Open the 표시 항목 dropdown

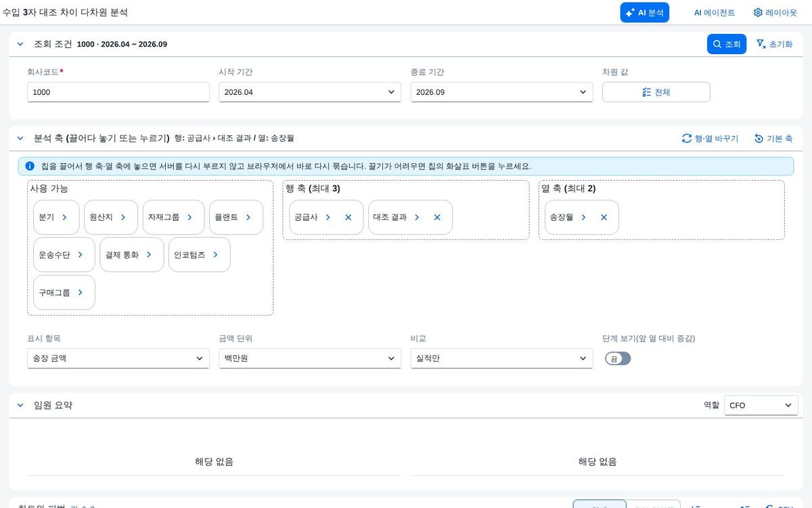point(118,358)
